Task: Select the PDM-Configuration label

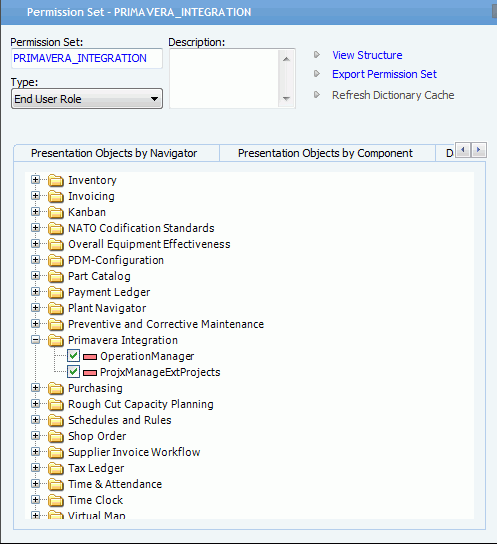Action: click(x=116, y=260)
